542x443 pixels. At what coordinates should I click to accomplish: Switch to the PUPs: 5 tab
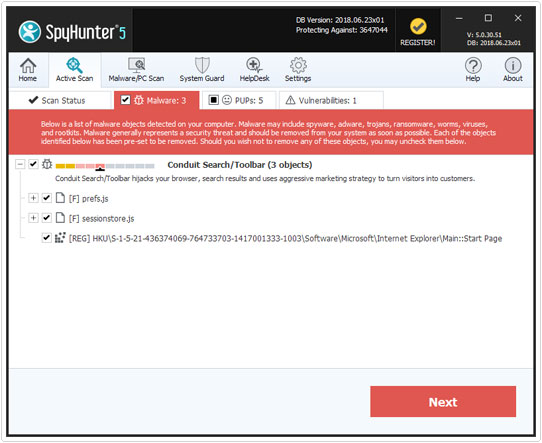click(239, 100)
